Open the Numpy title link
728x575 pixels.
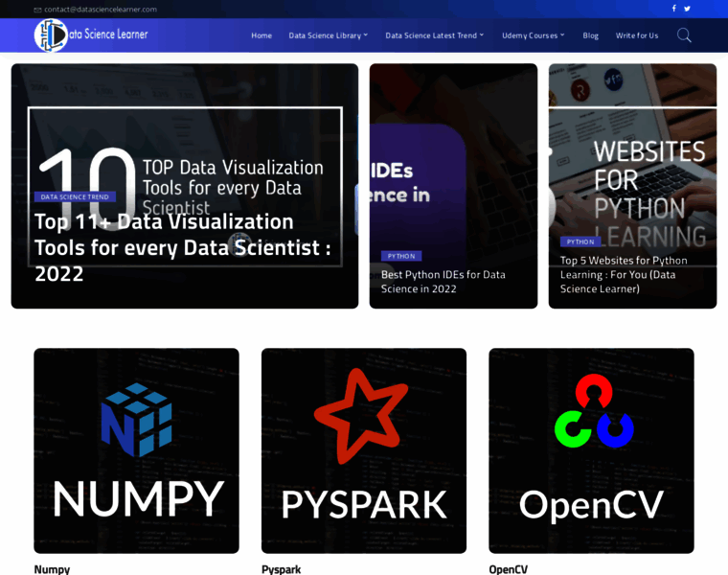[x=52, y=569]
